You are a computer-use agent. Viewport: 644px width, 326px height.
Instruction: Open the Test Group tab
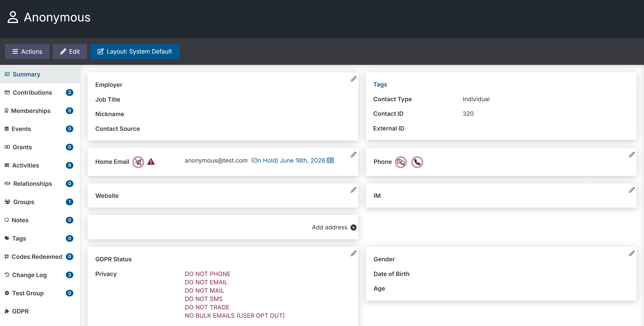(x=40, y=293)
